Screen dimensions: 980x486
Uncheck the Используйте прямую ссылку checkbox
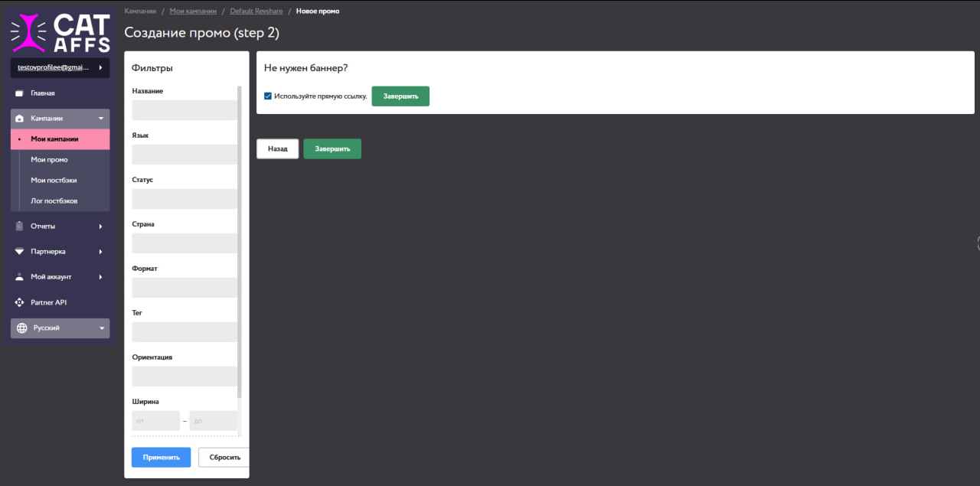coord(268,96)
